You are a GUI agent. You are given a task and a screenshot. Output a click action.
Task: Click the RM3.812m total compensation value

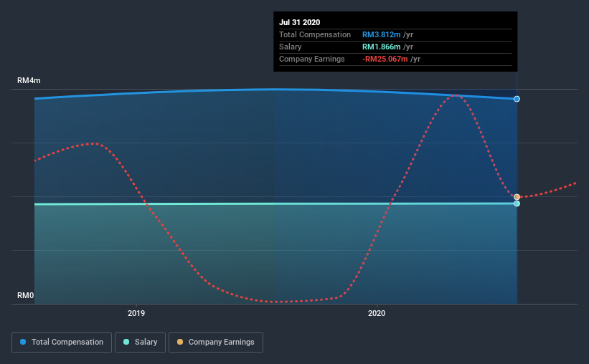coord(381,34)
